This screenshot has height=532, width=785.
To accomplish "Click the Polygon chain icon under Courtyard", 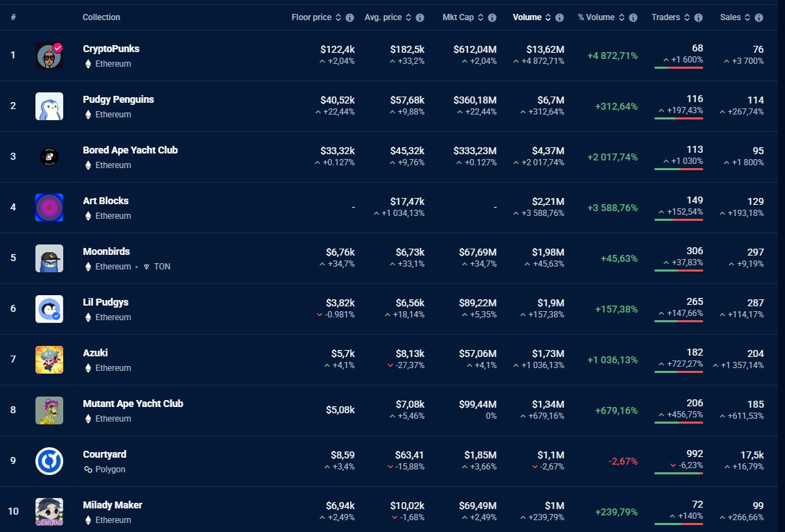I will pos(88,469).
